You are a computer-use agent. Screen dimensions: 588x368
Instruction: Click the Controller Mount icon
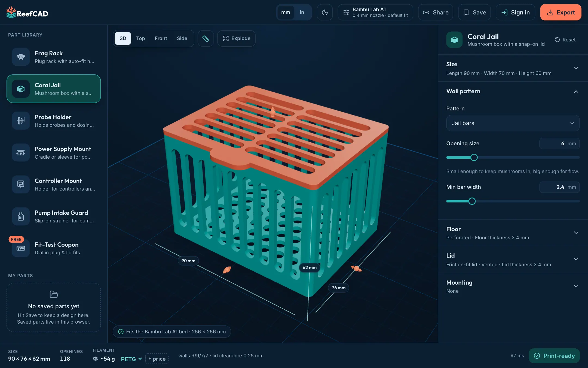21,184
